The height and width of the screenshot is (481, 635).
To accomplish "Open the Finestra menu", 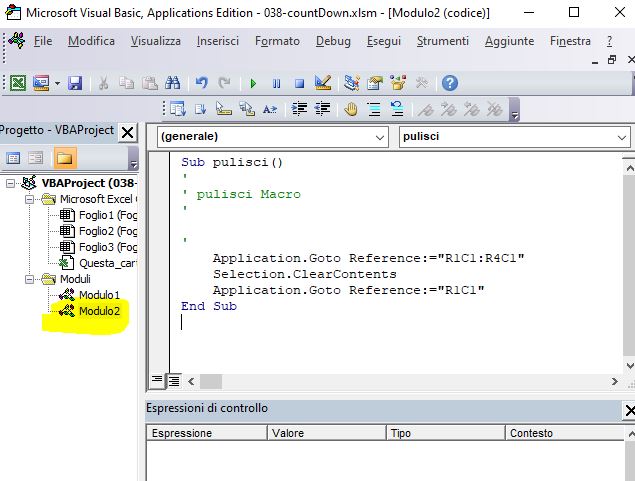I will (x=570, y=41).
